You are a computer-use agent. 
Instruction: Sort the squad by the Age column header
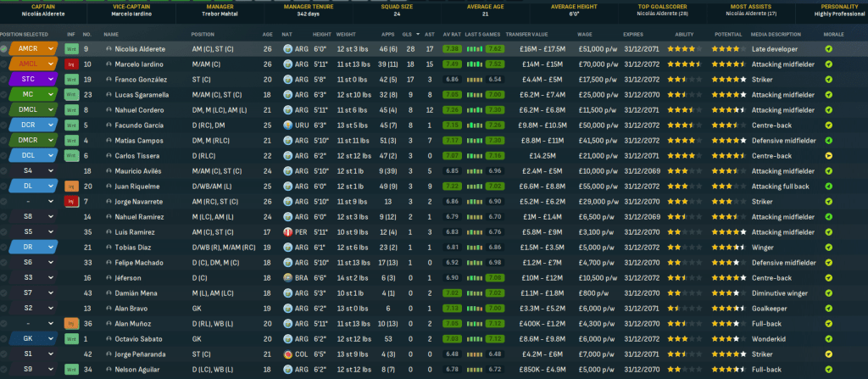267,34
